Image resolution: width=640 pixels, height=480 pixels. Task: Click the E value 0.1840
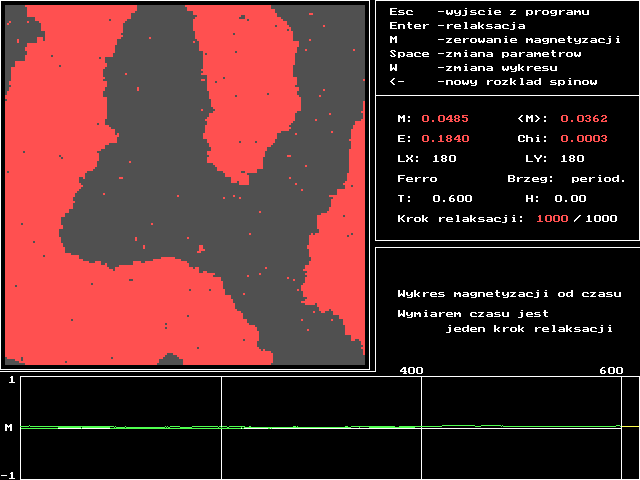445,139
